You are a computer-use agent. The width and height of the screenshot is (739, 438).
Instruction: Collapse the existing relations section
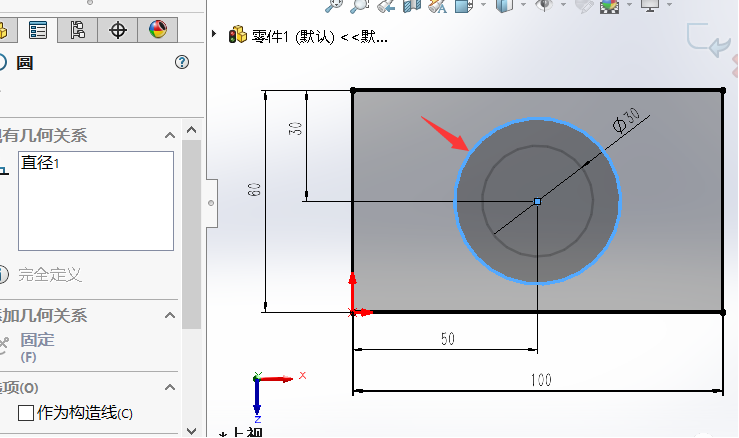pyautogui.click(x=170, y=136)
